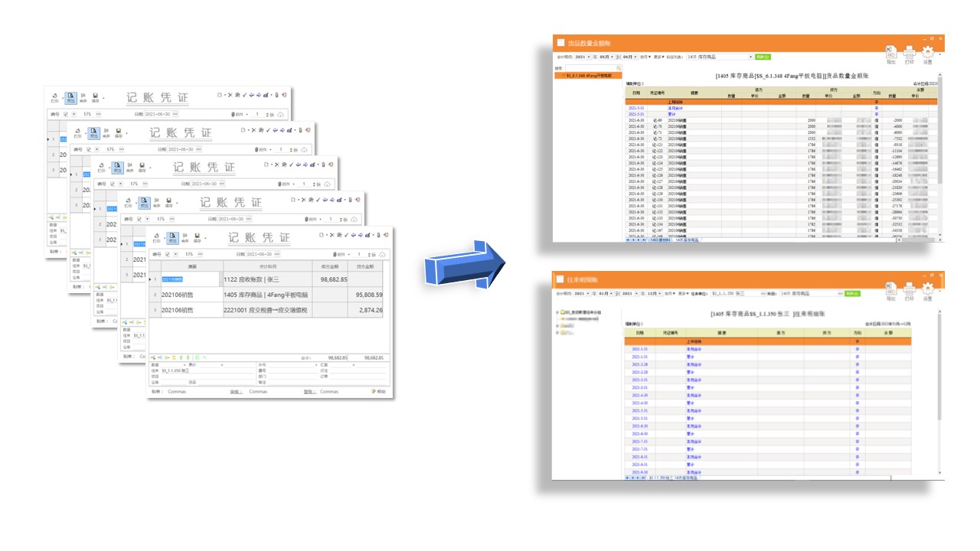Open start month 05月 dropdown in 货品数量金额账

point(611,57)
